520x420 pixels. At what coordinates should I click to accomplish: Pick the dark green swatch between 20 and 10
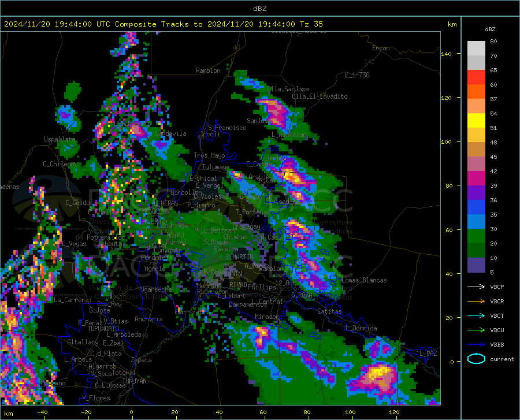point(476,251)
